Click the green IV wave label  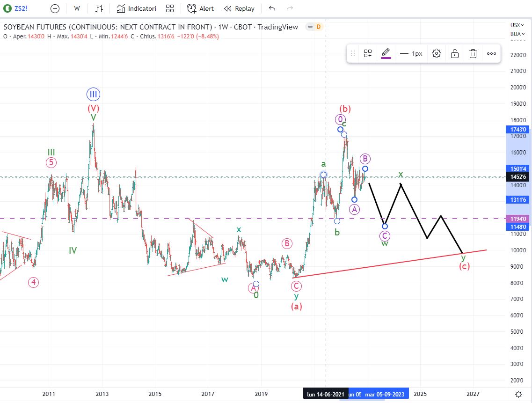click(x=73, y=250)
